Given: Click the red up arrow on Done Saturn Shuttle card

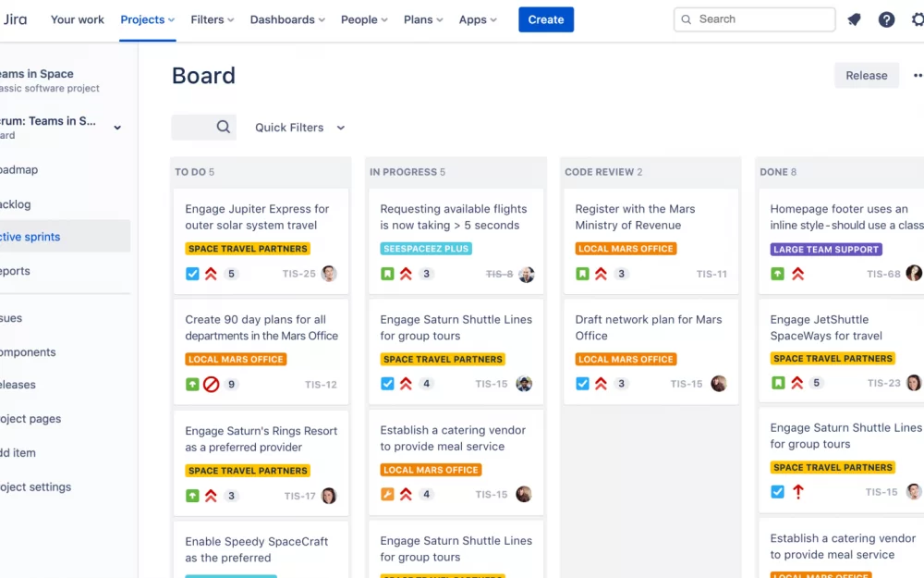Looking at the screenshot, I should coord(798,491).
